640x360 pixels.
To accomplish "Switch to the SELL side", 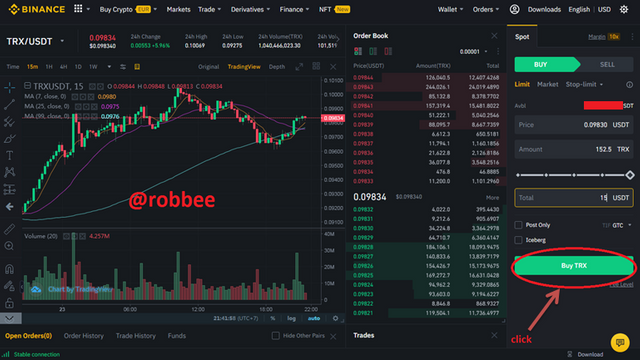I will [x=607, y=64].
